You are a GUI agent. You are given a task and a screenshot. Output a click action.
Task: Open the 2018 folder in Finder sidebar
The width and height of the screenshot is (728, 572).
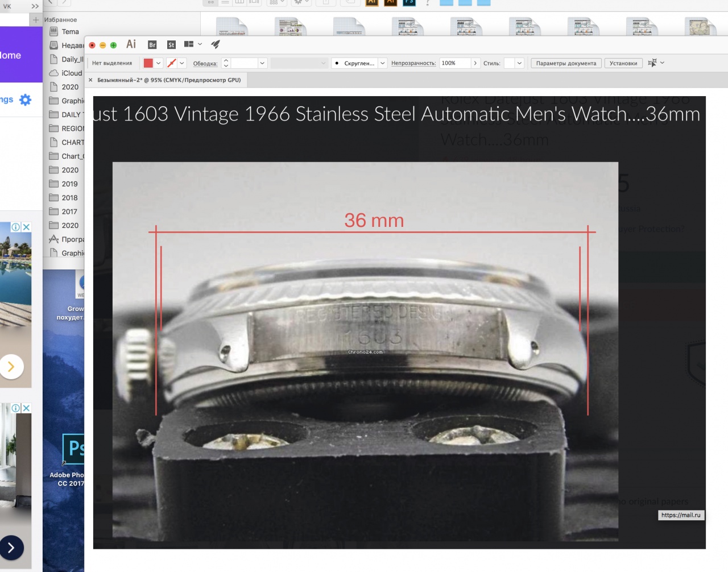[x=69, y=198]
